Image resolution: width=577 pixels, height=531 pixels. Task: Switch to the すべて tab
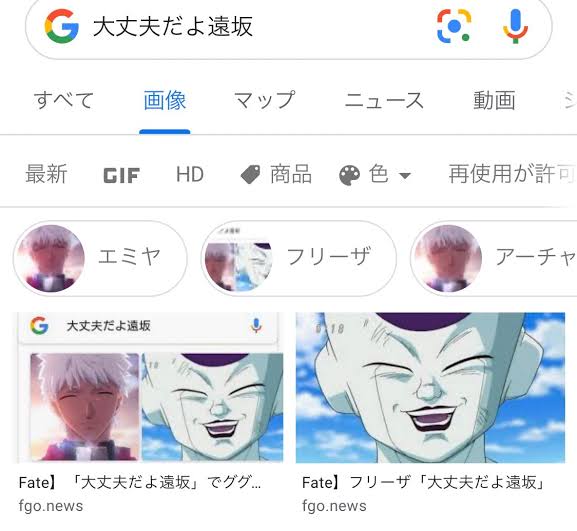point(64,100)
